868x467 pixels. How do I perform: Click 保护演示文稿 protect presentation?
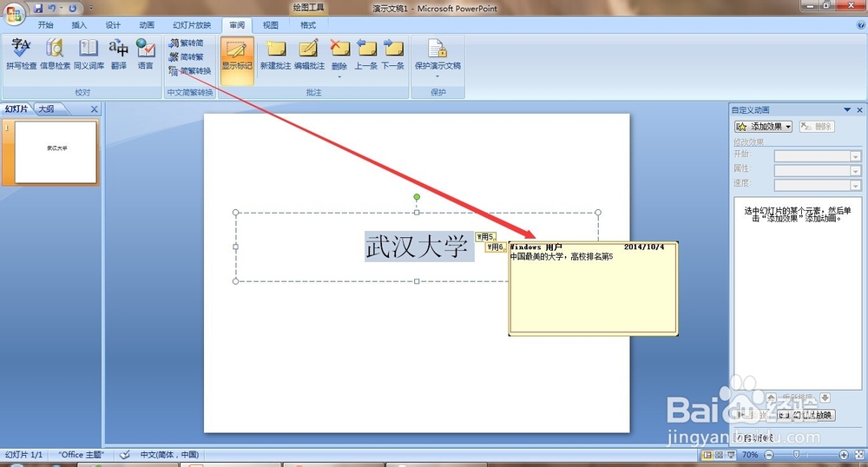point(437,55)
